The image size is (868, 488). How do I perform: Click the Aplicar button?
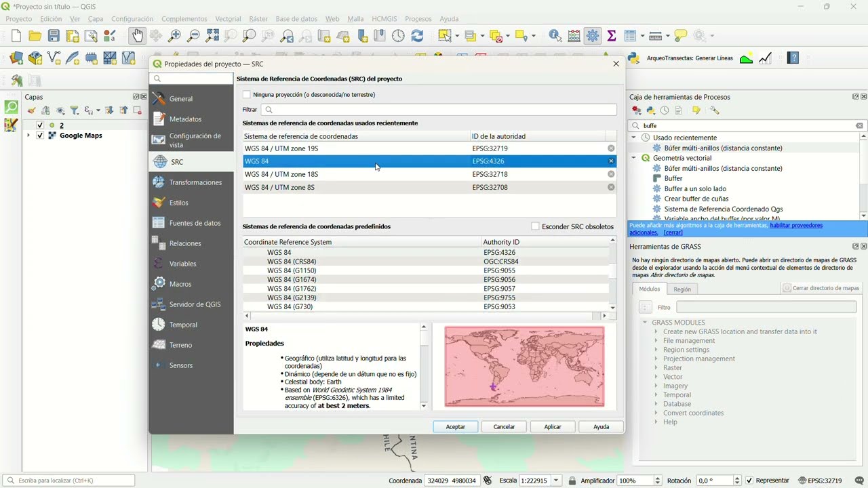[x=553, y=427]
